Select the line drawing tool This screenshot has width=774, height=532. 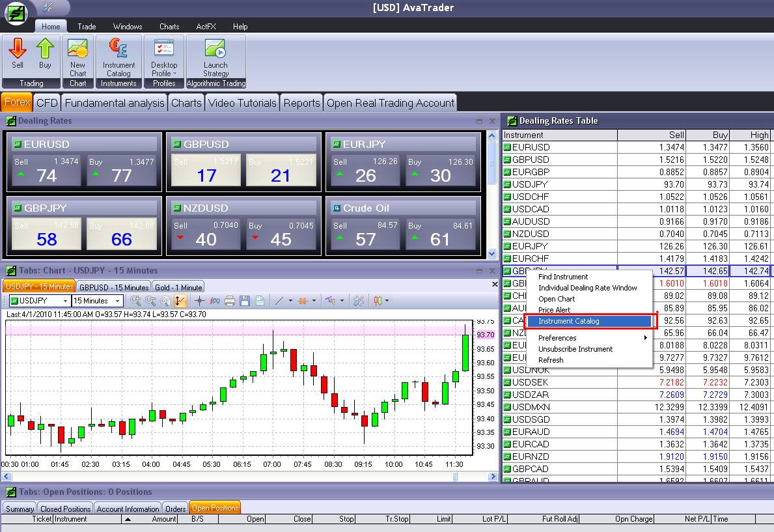pos(279,300)
